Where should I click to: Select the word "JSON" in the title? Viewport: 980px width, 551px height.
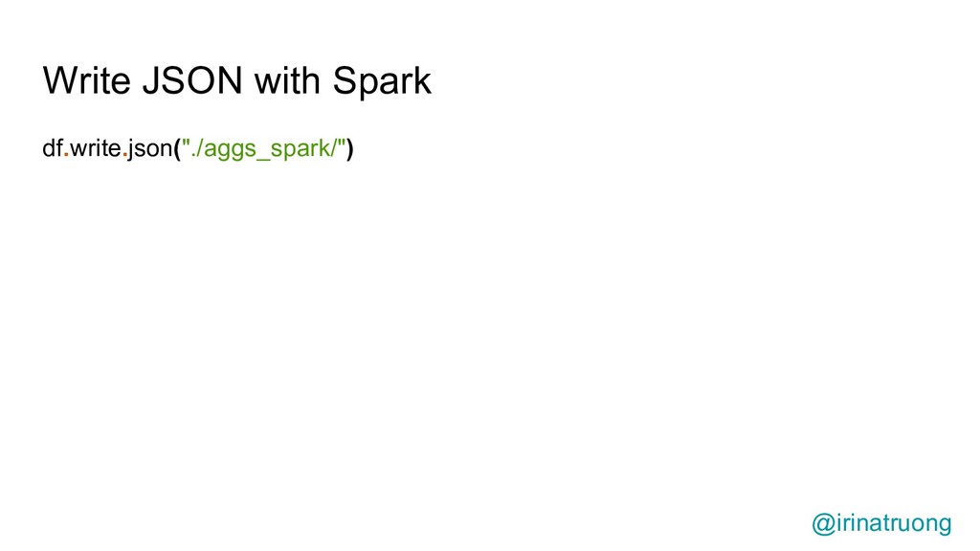pos(191,80)
